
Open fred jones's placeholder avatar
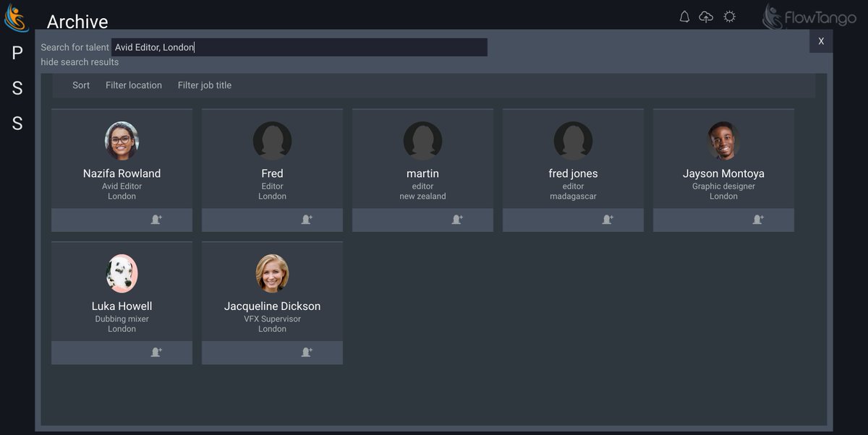(573, 141)
